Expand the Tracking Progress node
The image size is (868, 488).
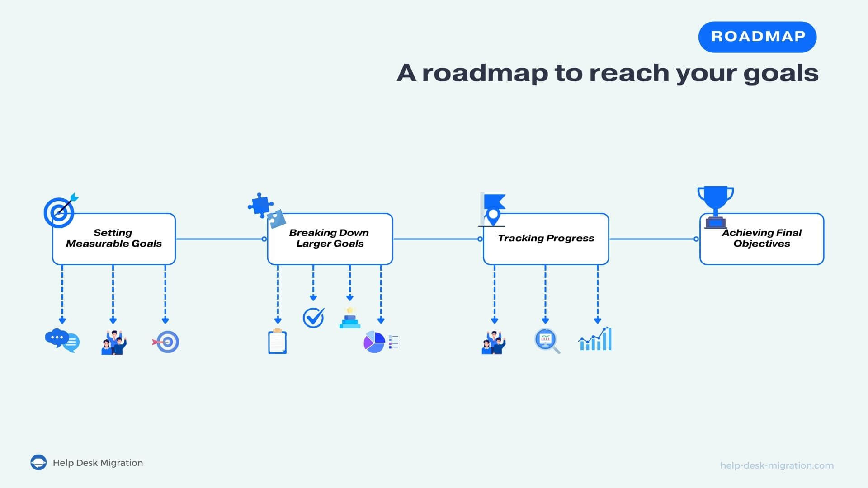(546, 238)
